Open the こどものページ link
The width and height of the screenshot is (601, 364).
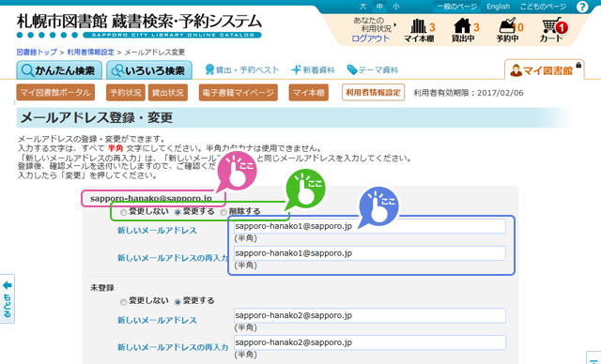tap(543, 7)
